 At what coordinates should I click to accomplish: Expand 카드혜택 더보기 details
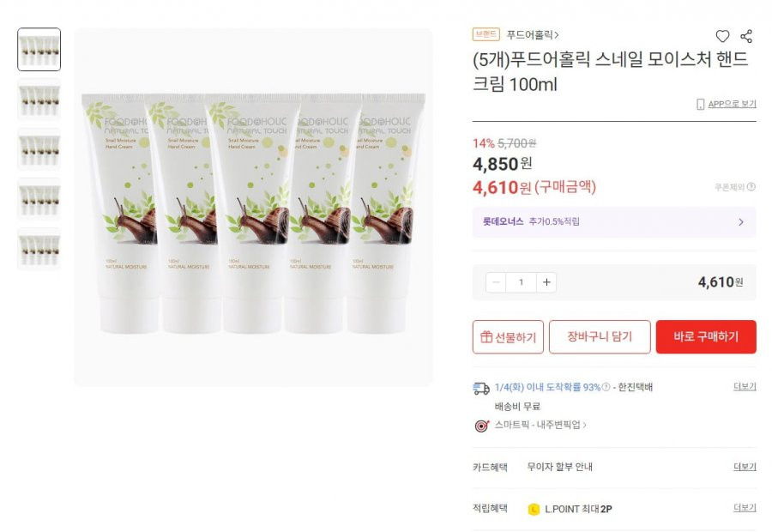(745, 467)
